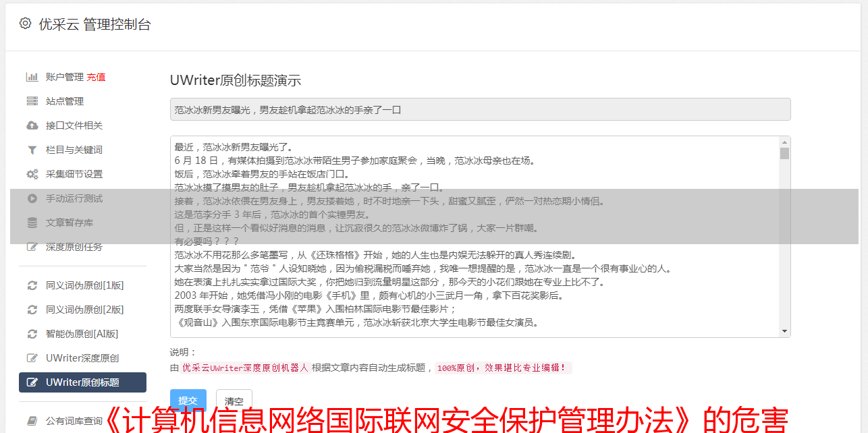Image resolution: width=868 pixels, height=433 pixels.
Task: Click the refresh icon for 智能伪原创[AI版]
Action: click(32, 334)
